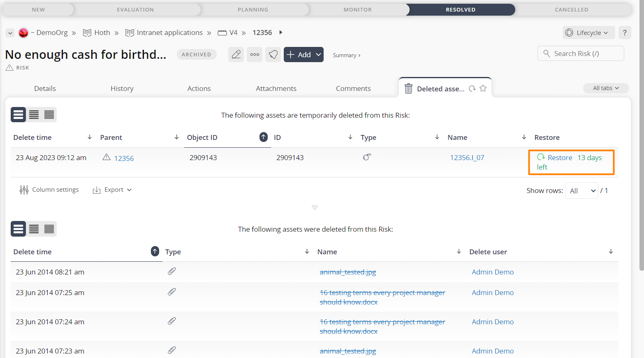Open parent link 12356 in table

pyautogui.click(x=124, y=158)
